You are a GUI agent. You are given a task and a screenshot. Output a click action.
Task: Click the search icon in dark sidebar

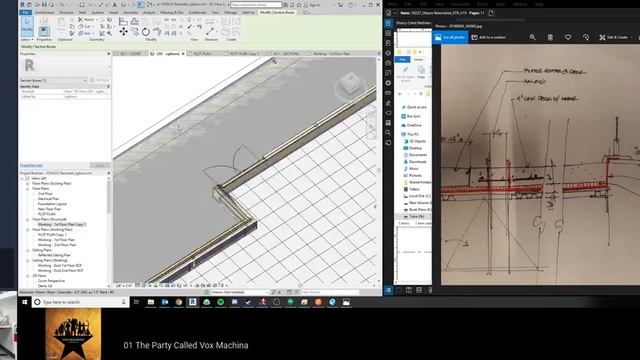click(x=388, y=133)
